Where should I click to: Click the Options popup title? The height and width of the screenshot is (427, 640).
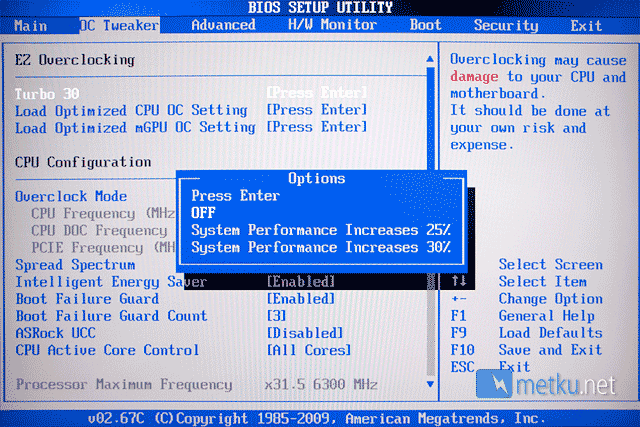click(x=317, y=178)
